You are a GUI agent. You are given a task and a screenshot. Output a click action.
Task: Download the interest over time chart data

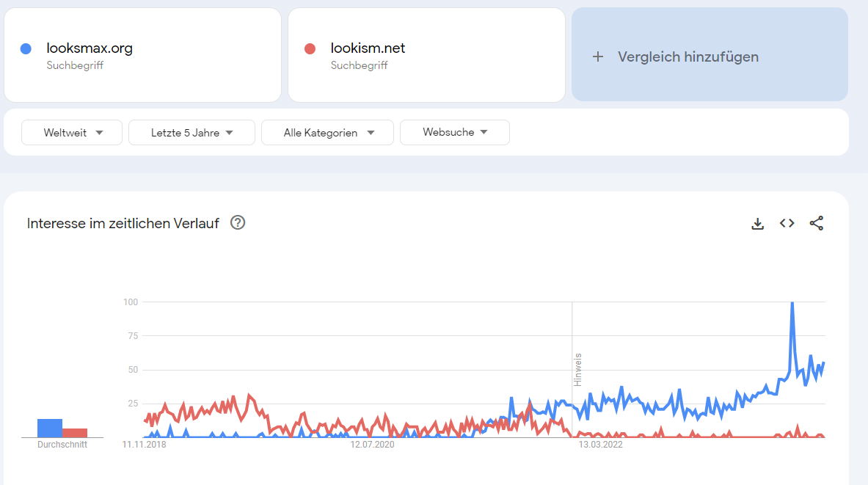757,224
